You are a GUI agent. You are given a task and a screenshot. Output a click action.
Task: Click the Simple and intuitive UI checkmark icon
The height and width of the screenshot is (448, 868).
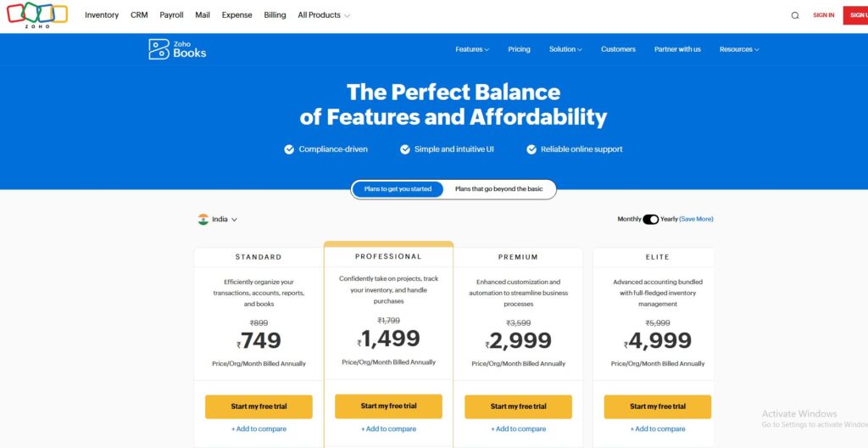tap(405, 149)
